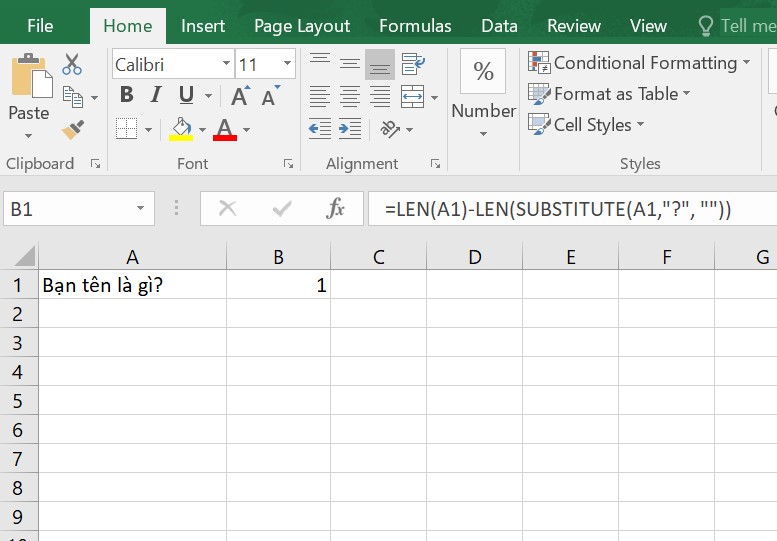This screenshot has height=541, width=777.
Task: Expand borders options arrow
Action: [x=148, y=130]
